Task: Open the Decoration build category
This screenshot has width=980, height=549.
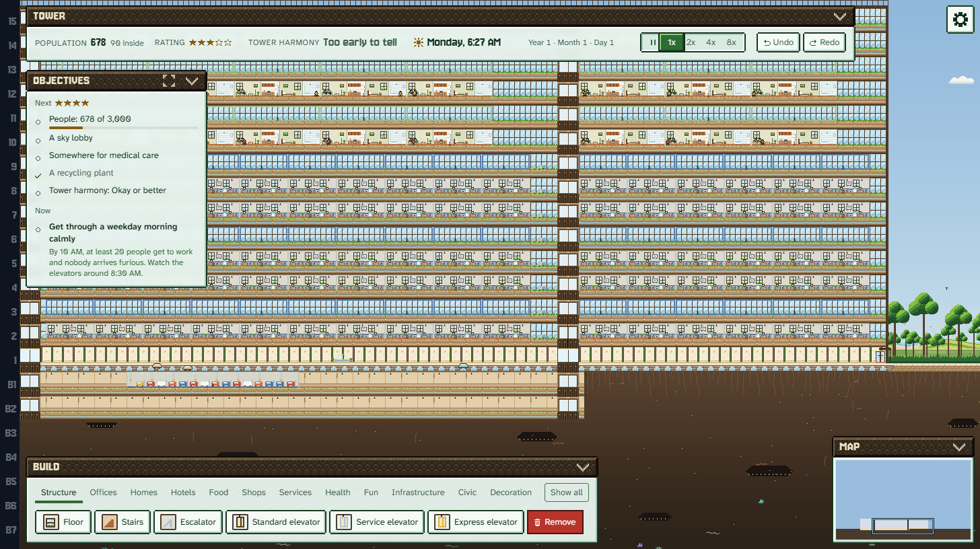Action: click(x=511, y=492)
